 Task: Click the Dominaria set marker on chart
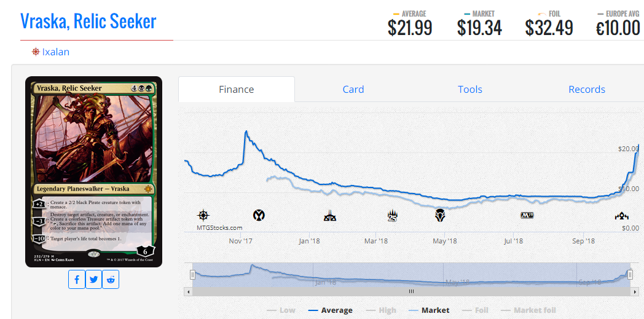click(x=441, y=215)
